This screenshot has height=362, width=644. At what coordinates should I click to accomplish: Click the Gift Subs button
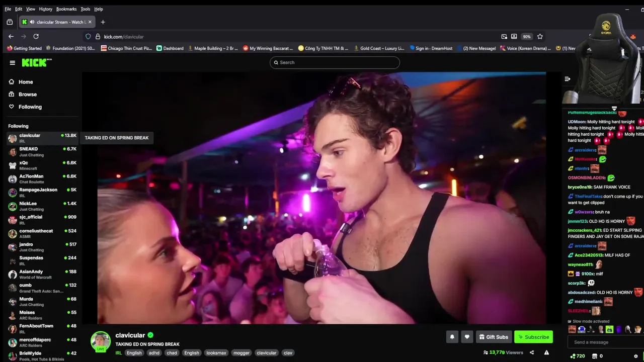[x=493, y=337]
